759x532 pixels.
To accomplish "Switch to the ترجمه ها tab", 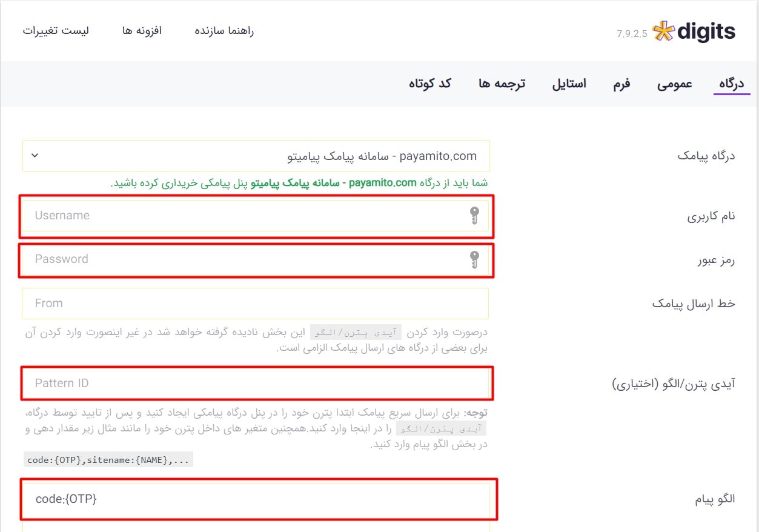I will click(502, 84).
